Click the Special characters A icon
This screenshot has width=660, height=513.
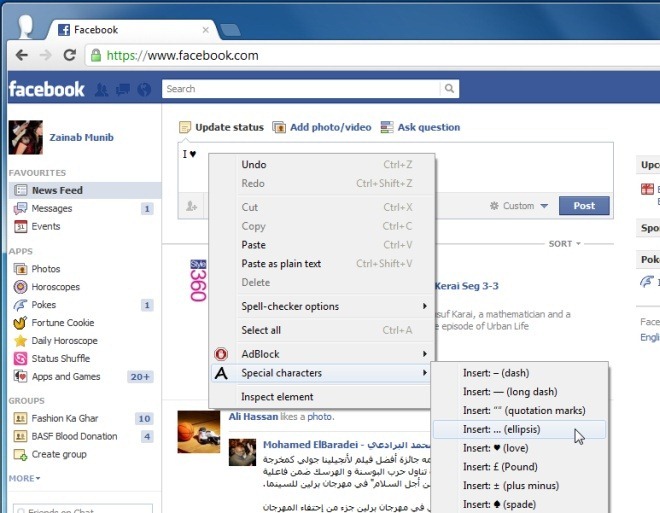221,373
